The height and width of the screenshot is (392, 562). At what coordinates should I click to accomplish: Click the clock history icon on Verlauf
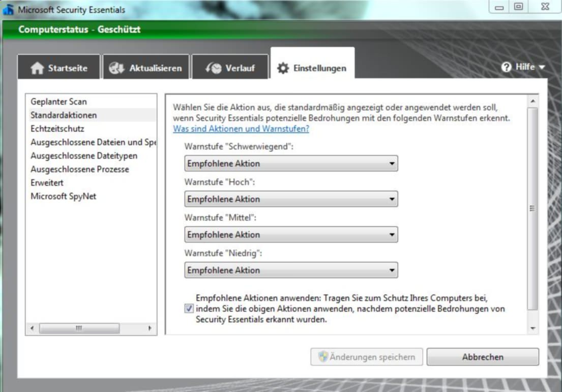tap(214, 68)
